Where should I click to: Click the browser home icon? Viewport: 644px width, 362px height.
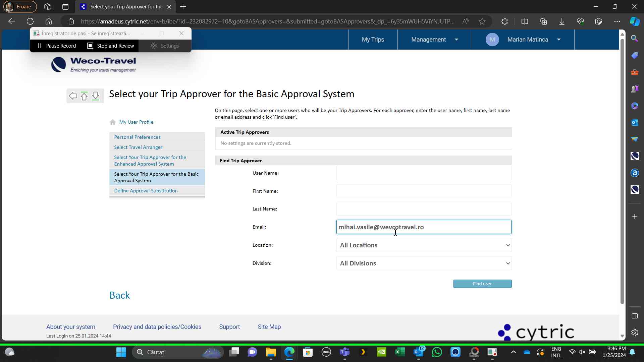(x=49, y=21)
